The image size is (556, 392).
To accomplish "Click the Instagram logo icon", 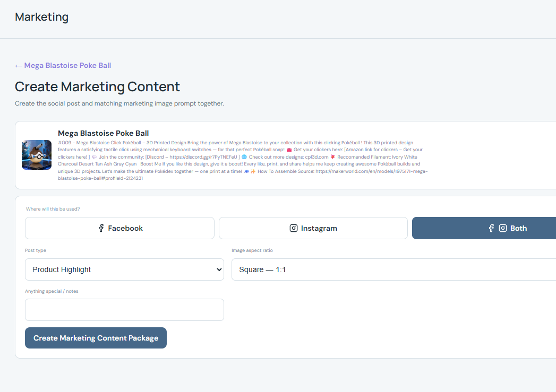I will pyautogui.click(x=294, y=228).
